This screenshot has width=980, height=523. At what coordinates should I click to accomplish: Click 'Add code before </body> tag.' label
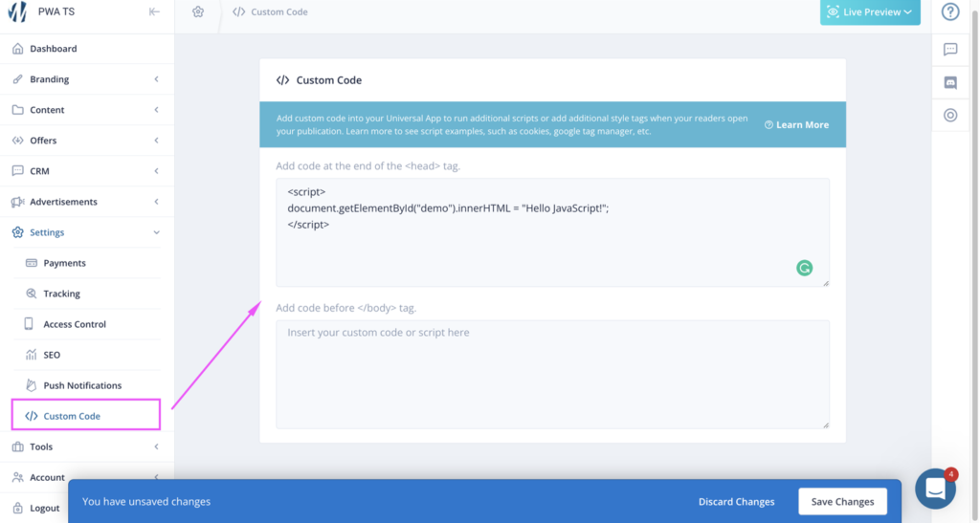(345, 308)
